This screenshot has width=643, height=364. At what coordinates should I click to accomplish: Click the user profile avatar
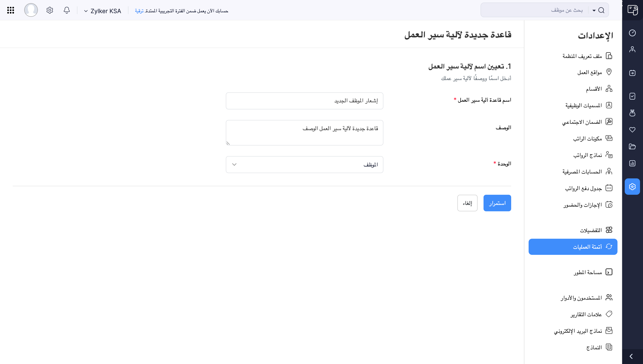pyautogui.click(x=31, y=10)
